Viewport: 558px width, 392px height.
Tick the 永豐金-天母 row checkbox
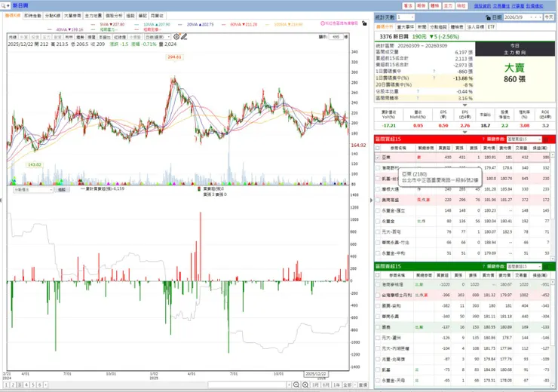378,381
